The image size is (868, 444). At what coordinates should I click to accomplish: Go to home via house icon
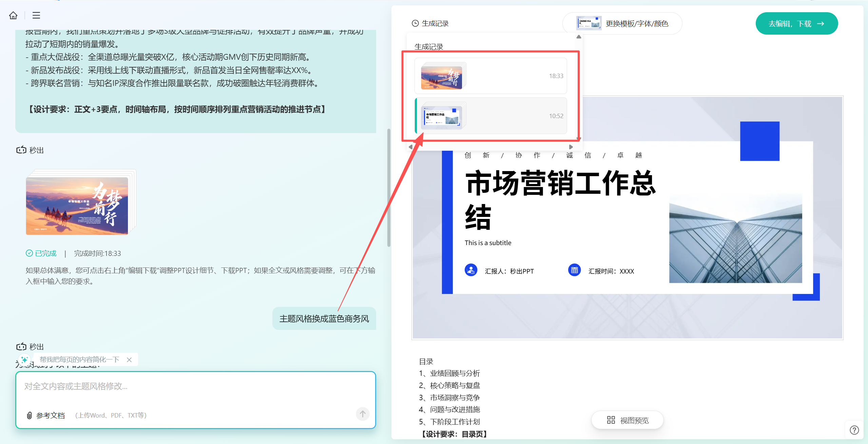[13, 15]
